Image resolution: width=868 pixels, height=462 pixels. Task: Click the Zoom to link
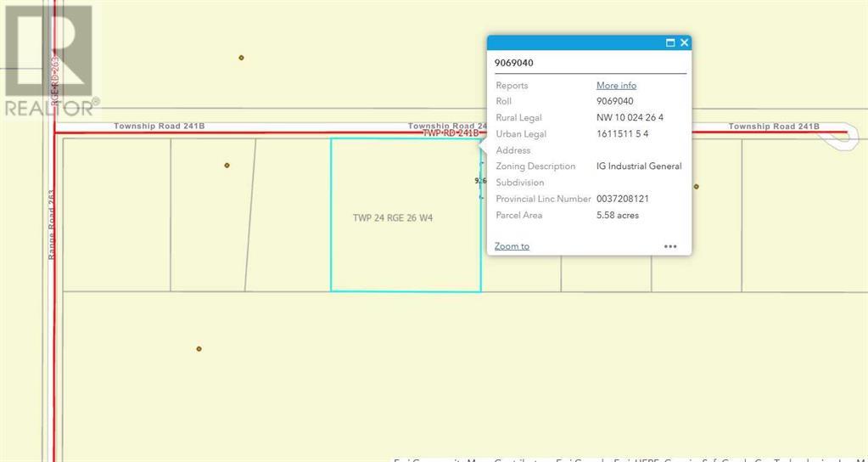[x=512, y=246]
